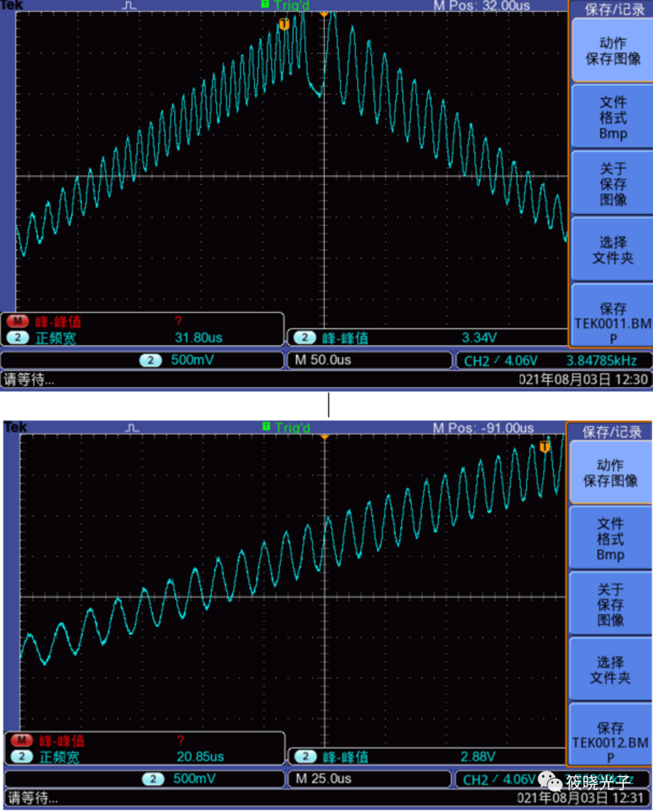Viewport: 653px width, 812px height.
Task: Click the WeChat watermark icon 筱晓光子
Action: tap(551, 782)
